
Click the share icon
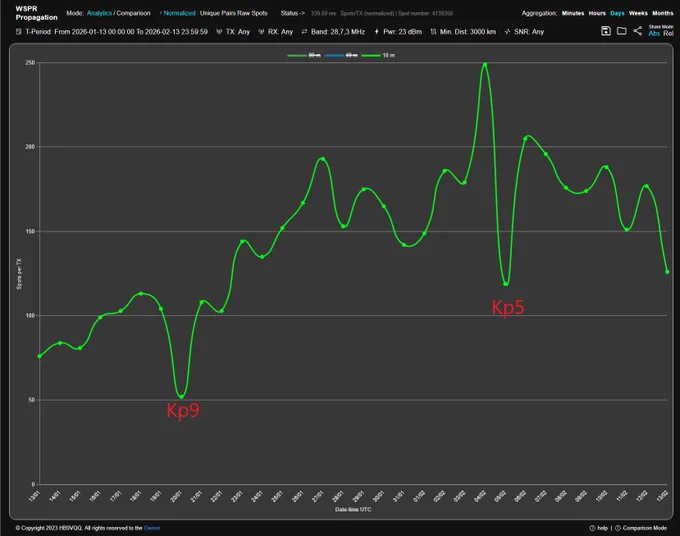638,31
